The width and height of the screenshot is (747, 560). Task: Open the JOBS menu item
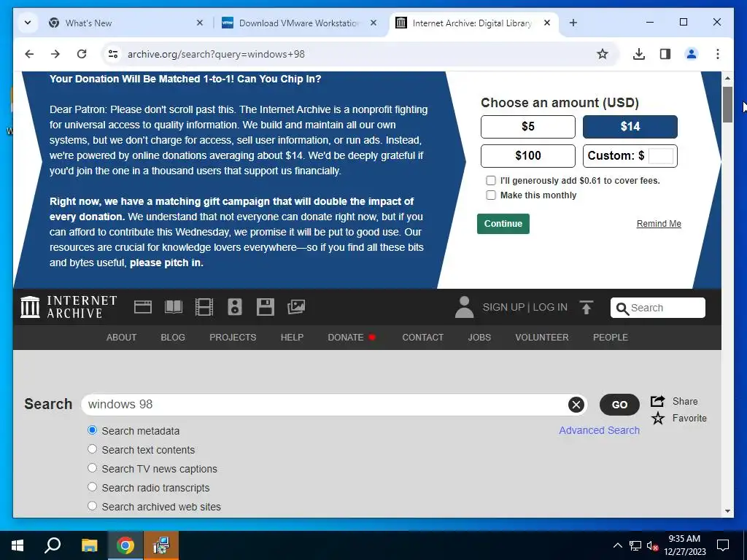tap(479, 337)
